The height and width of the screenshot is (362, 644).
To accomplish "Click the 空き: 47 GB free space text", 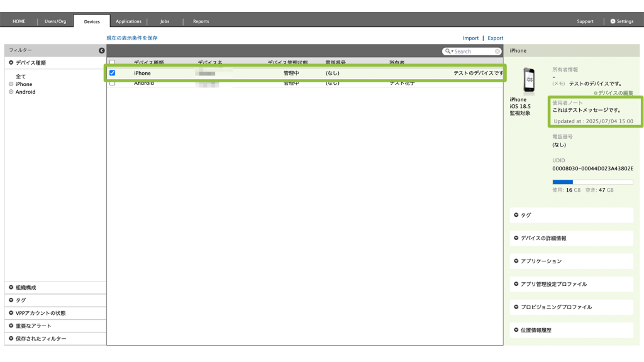I will pos(599,190).
